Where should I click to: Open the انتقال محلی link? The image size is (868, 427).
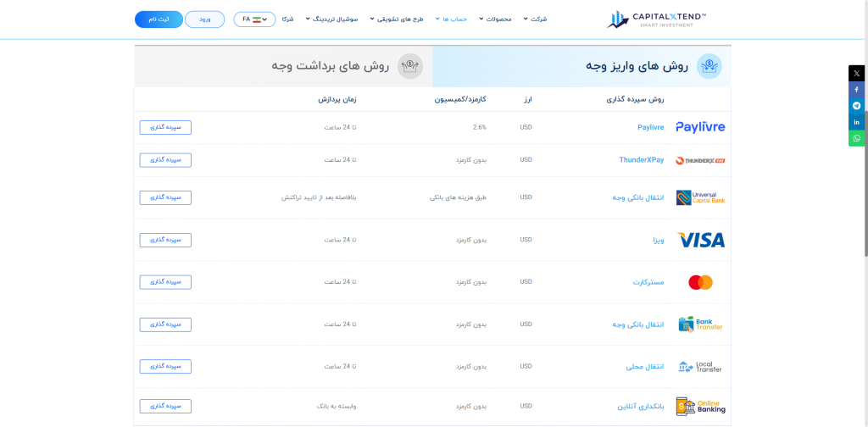pos(645,366)
